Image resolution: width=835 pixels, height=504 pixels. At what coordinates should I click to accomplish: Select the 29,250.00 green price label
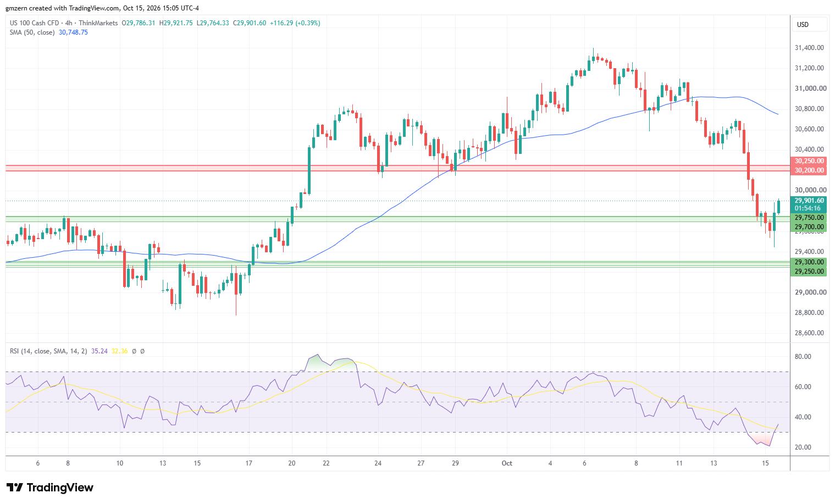809,272
